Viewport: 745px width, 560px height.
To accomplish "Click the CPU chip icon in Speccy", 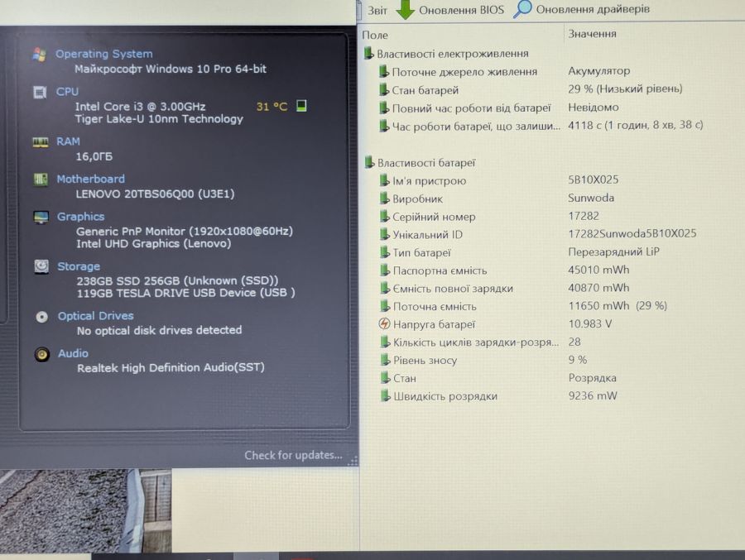I will click(40, 92).
